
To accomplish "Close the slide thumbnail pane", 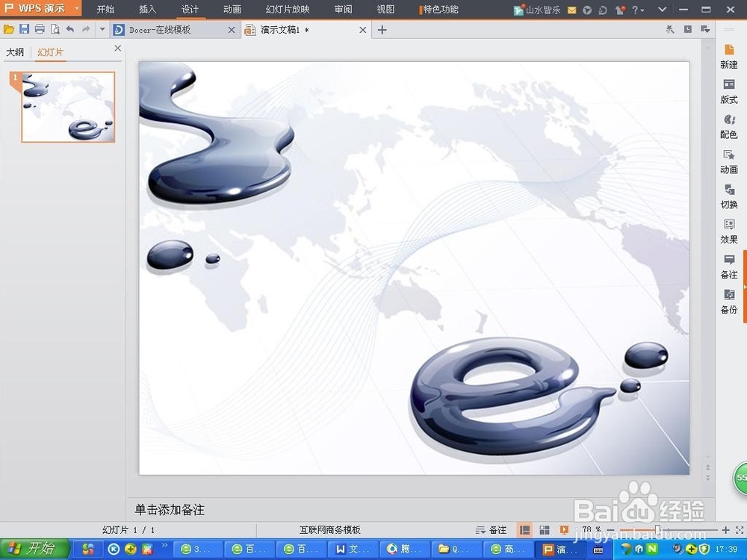I will (118, 48).
